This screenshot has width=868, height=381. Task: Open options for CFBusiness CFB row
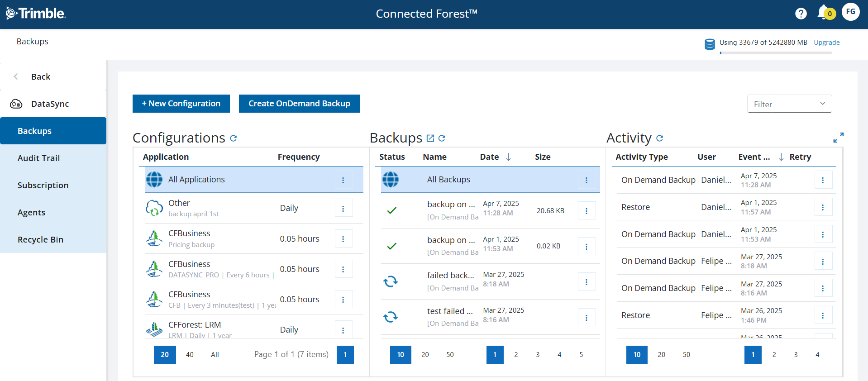tap(343, 300)
